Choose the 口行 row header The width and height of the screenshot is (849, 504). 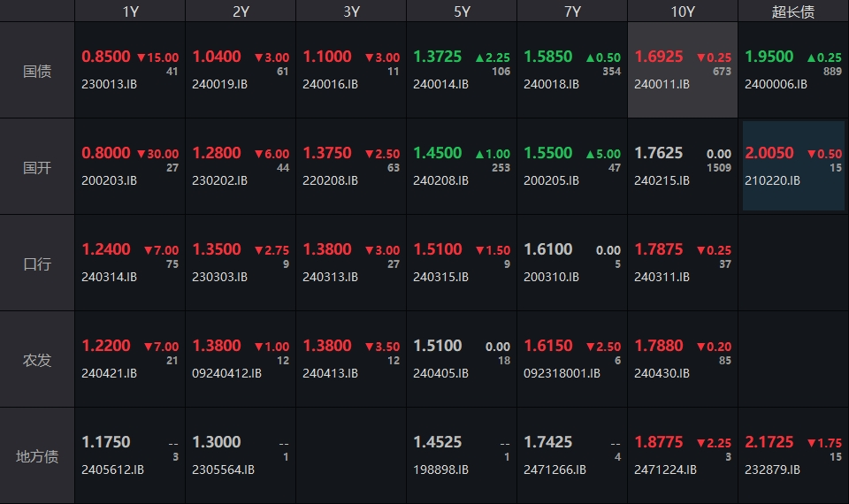click(37, 263)
